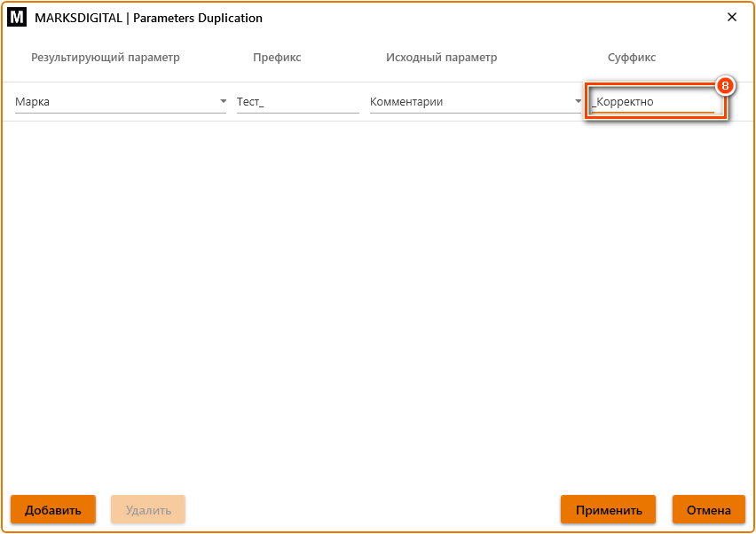
Task: Focus the suffix field containing _Корректно
Action: (x=652, y=102)
